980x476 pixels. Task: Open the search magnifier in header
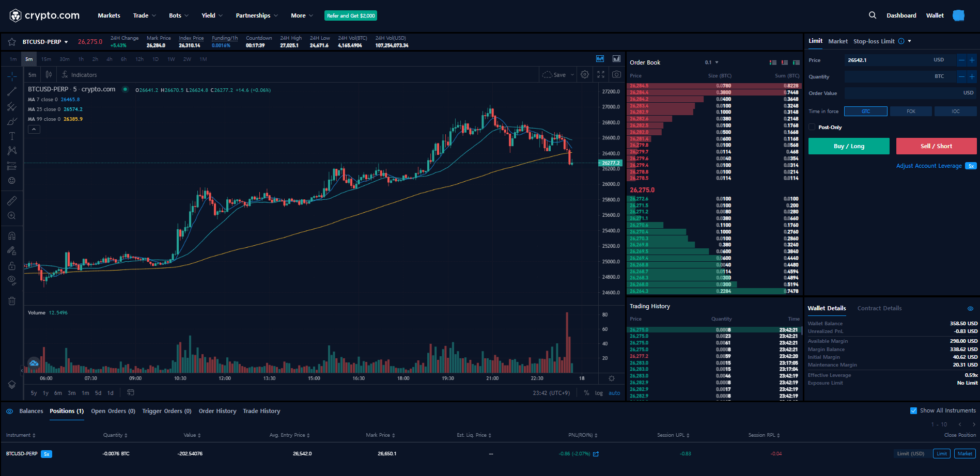click(873, 15)
